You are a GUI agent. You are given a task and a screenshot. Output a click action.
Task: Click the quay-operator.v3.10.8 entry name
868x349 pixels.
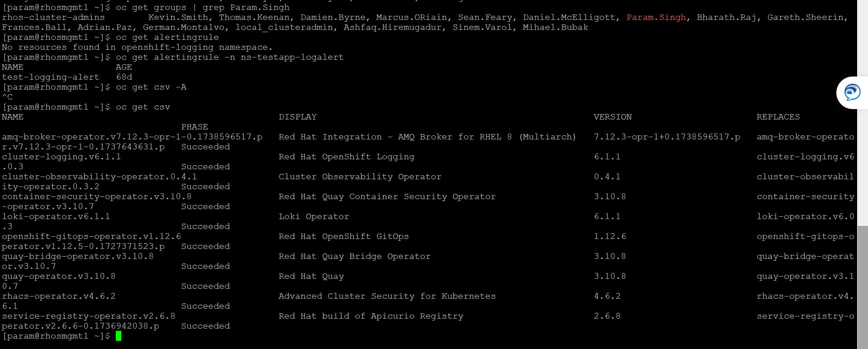[x=58, y=276]
